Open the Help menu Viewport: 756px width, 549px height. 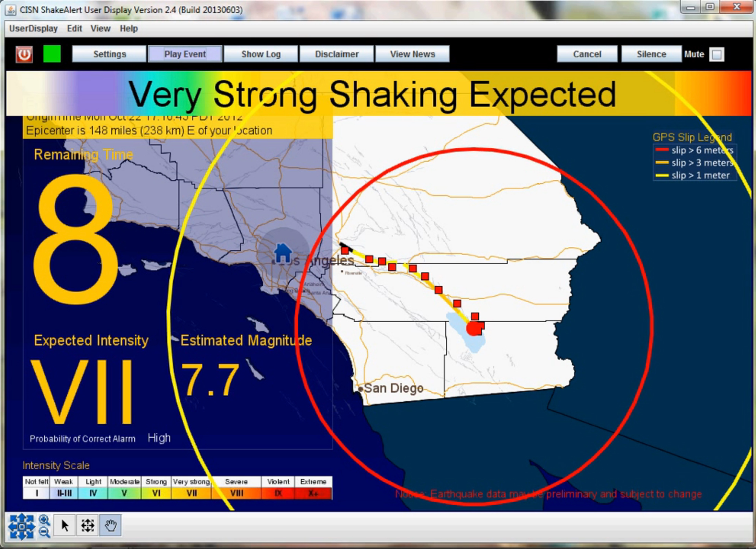point(129,29)
